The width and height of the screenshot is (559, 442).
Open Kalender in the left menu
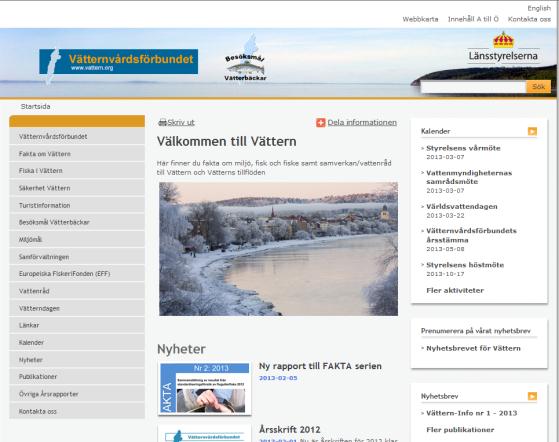click(77, 343)
